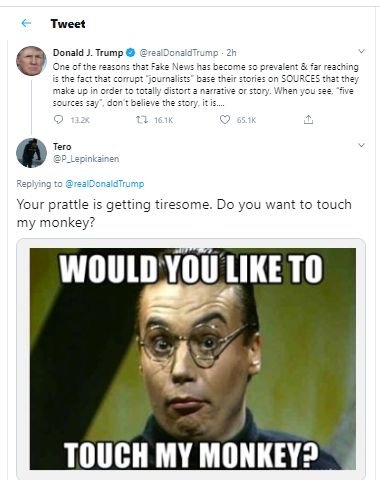
Task: View the 2h tweet timestamp
Action: pos(231,53)
